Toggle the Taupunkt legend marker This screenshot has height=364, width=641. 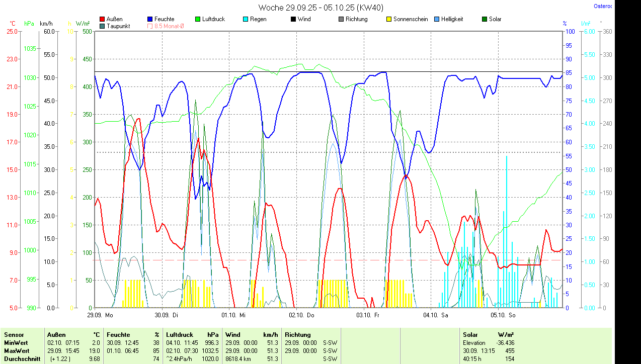[103, 26]
